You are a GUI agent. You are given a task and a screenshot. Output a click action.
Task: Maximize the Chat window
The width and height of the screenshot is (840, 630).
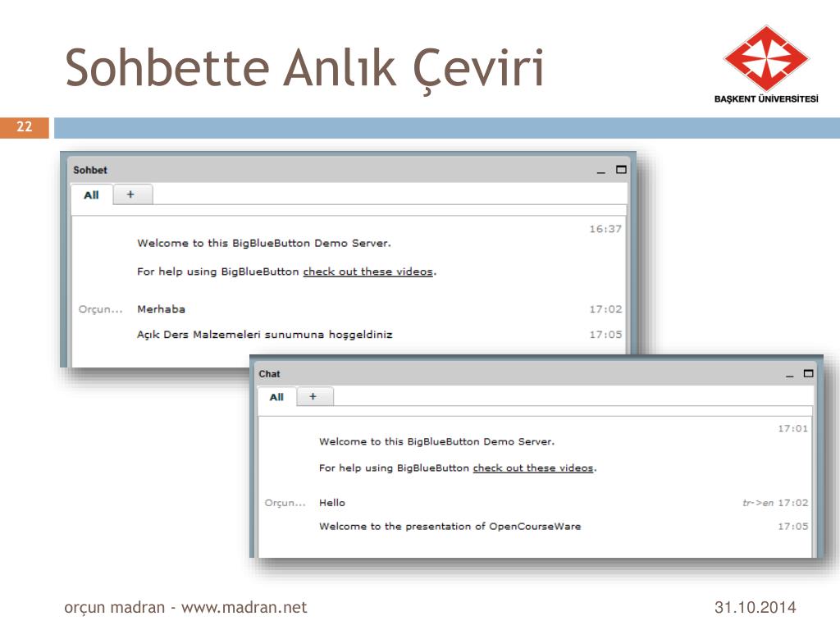pyautogui.click(x=808, y=373)
